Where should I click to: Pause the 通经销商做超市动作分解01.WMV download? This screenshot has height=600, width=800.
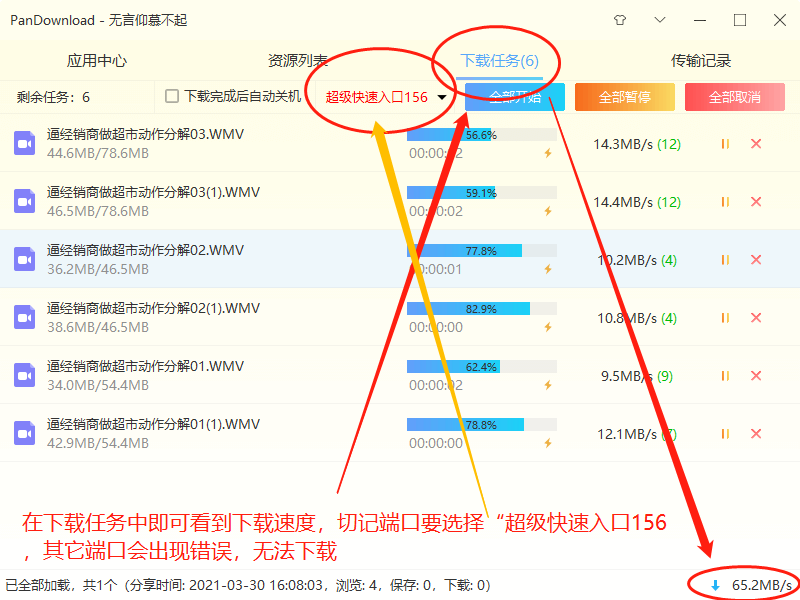point(725,376)
